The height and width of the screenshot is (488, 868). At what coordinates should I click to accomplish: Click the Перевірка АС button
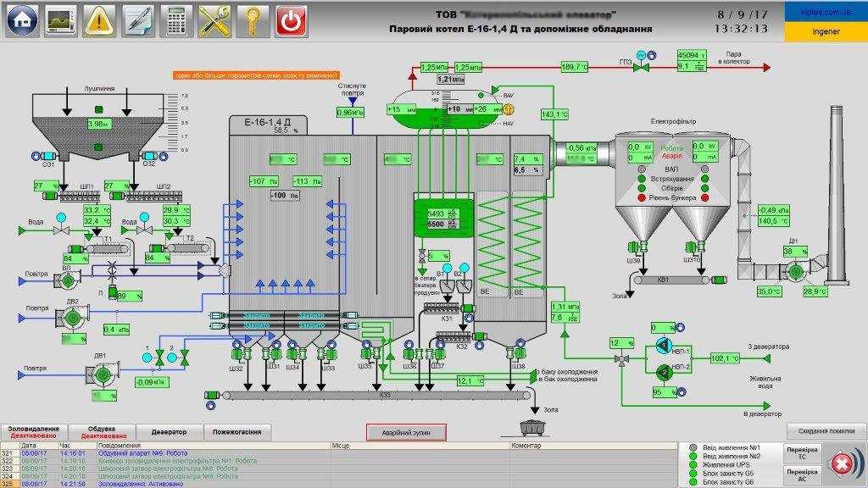[802, 474]
